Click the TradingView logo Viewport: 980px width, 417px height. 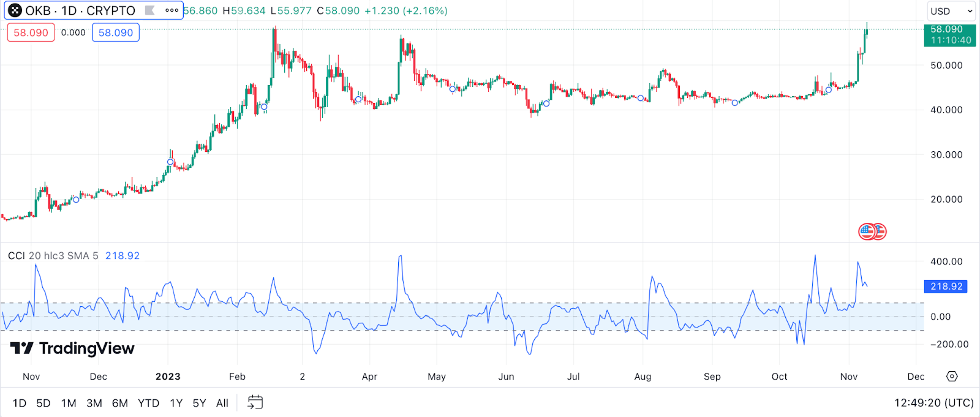click(x=72, y=348)
